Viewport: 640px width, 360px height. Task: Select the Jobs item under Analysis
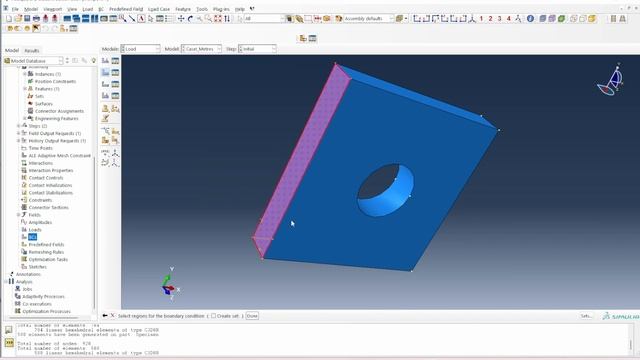click(27, 289)
